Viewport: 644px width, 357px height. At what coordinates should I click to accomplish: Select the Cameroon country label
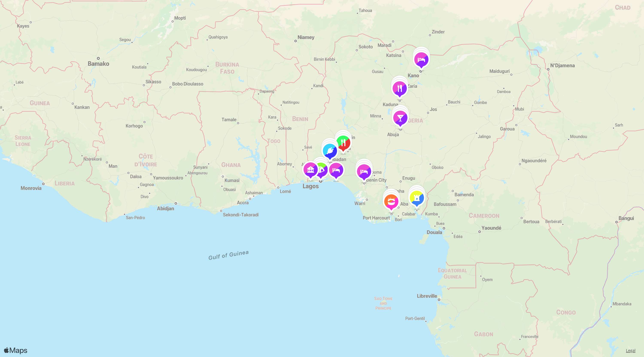(484, 216)
